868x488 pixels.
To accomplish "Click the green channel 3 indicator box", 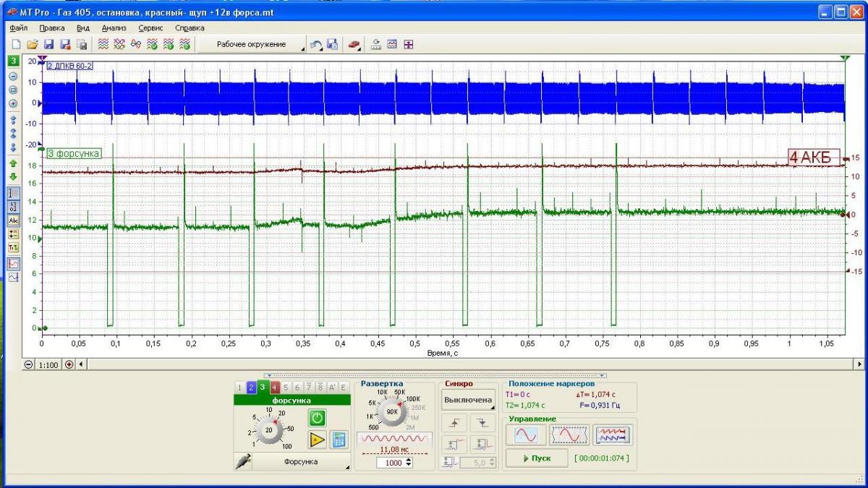I will (13, 61).
